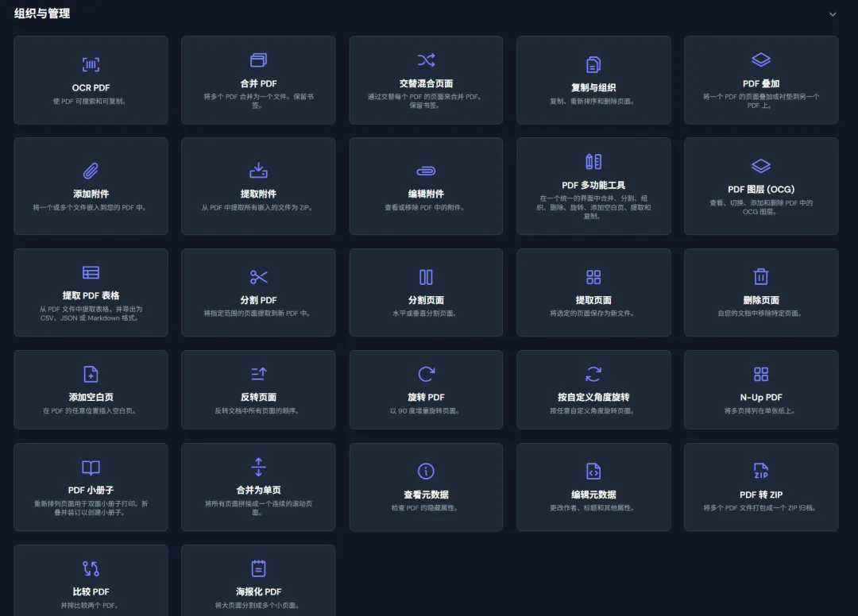Image resolution: width=858 pixels, height=616 pixels.
Task: Click the 查看元数据 info circle icon
Action: [x=426, y=472]
